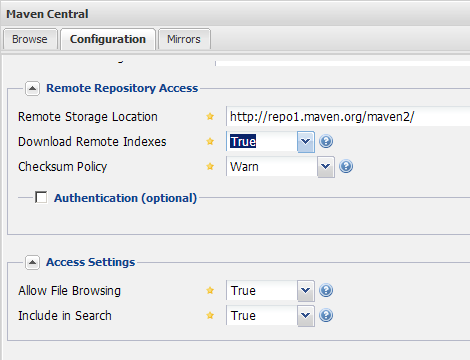
Task: Click the Remote Storage Location URL field
Action: pyautogui.click(x=348, y=116)
